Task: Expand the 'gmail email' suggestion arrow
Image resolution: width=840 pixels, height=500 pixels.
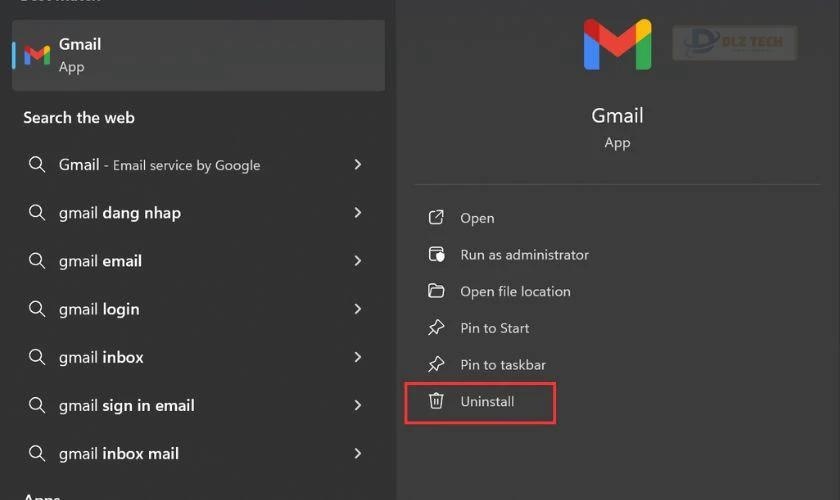Action: click(358, 261)
